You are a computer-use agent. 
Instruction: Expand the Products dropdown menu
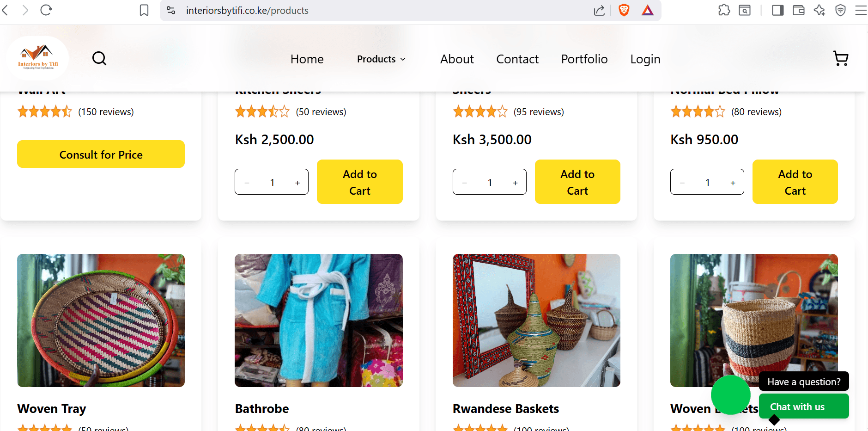point(381,59)
